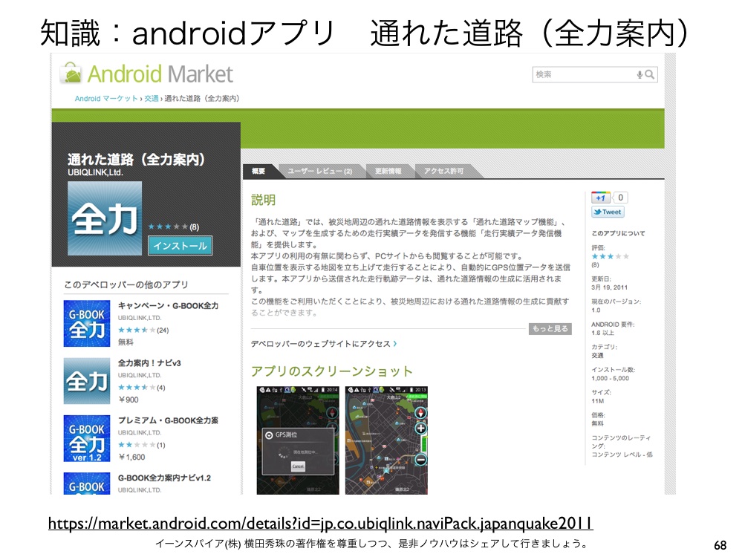Click the ¥900 price text

pyautogui.click(x=128, y=400)
